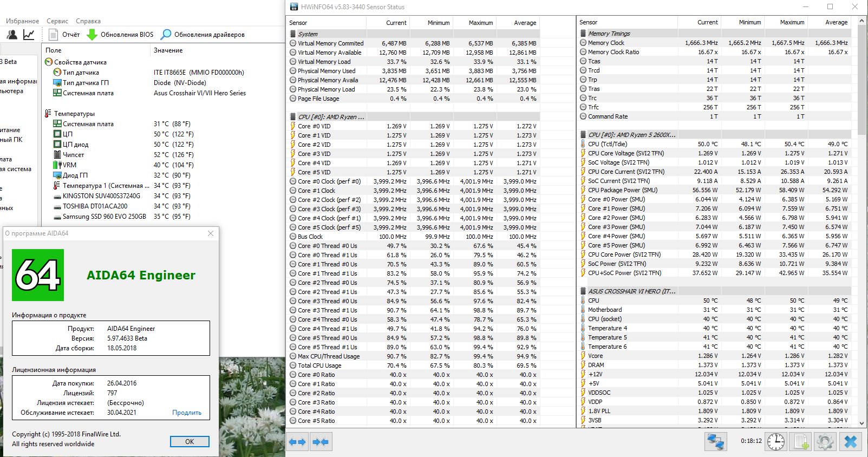Click the drive icon beside KINGSTON SUV400S37240G
The height and width of the screenshot is (457, 868).
click(57, 196)
